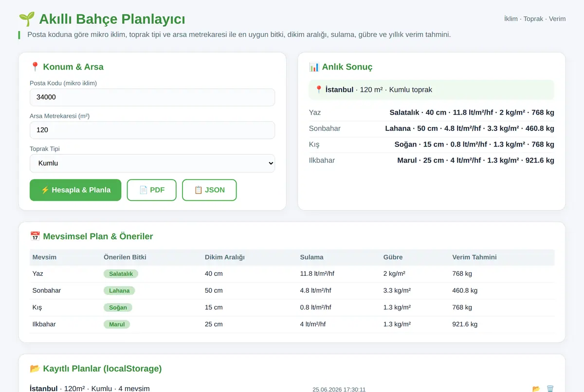Click the Sulama column header

(x=312, y=257)
